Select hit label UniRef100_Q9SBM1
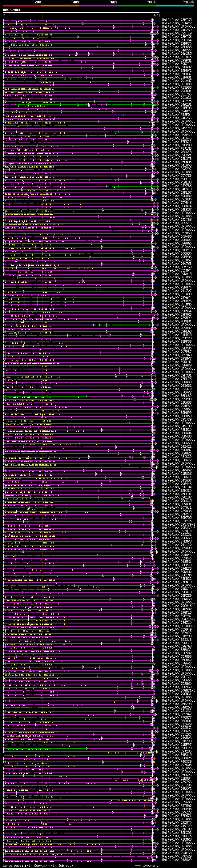197x868 pixels. click(177, 91)
